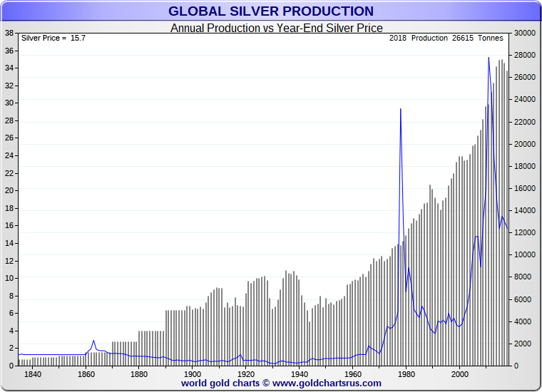Click the 1860 year axis label
The image size is (542, 392).
86,373
